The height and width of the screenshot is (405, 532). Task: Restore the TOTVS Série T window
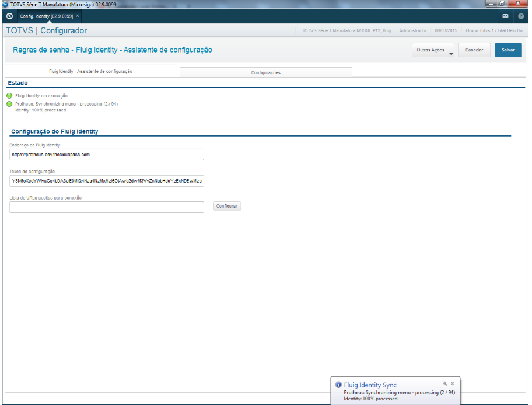click(502, 4)
